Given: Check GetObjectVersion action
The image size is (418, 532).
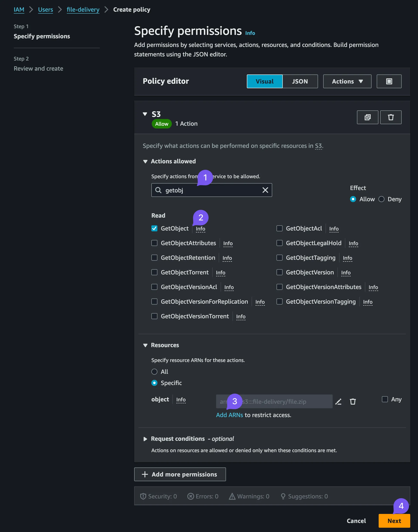Looking at the screenshot, I should click(279, 272).
